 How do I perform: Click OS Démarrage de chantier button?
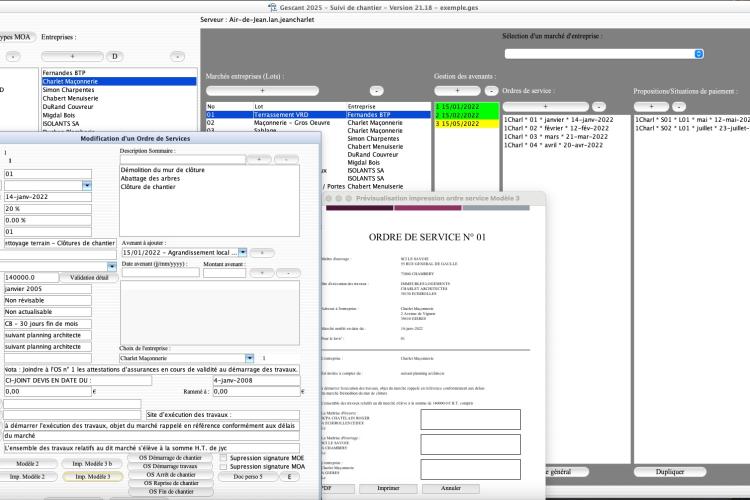point(170,458)
